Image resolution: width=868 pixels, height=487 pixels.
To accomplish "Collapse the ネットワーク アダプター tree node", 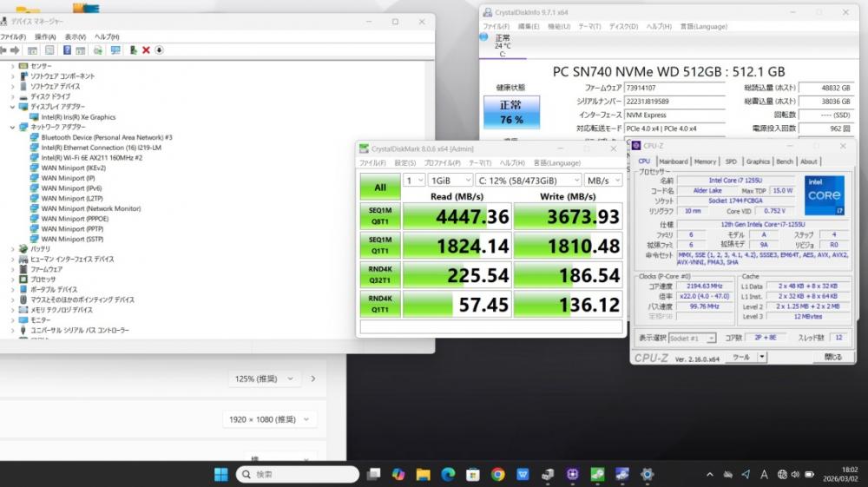I will (12, 127).
